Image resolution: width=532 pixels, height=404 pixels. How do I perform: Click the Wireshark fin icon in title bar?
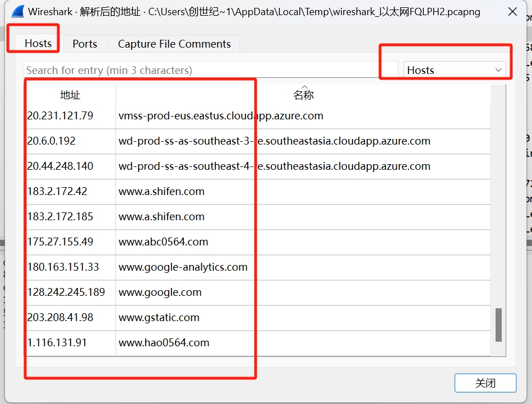[17, 12]
